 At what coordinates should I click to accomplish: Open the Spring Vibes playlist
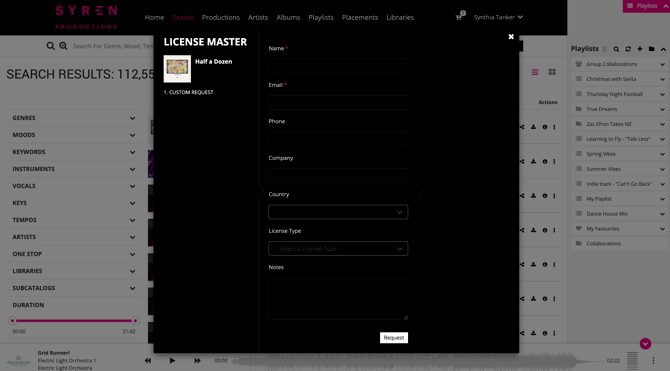click(x=601, y=154)
